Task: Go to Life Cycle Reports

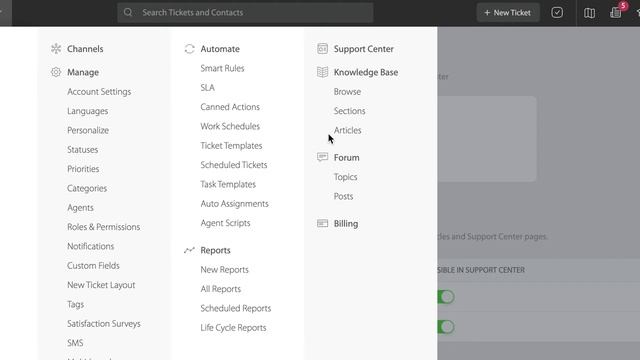Action: point(233,328)
